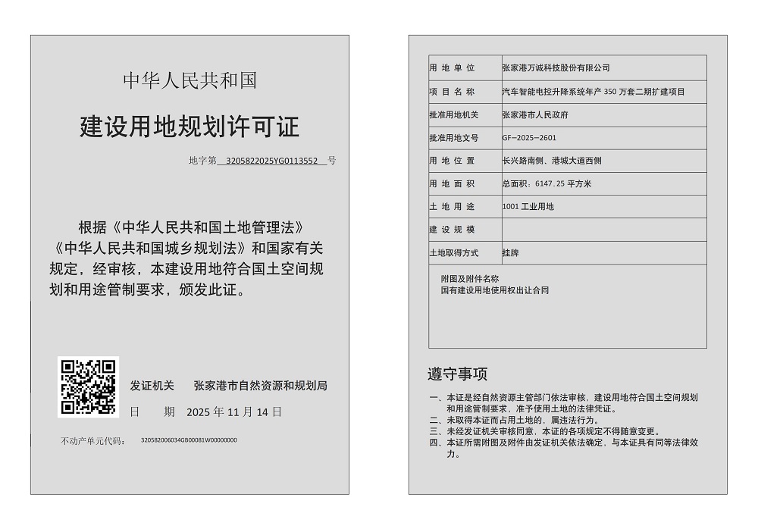Click the 遵守事项 section heading

457,374
